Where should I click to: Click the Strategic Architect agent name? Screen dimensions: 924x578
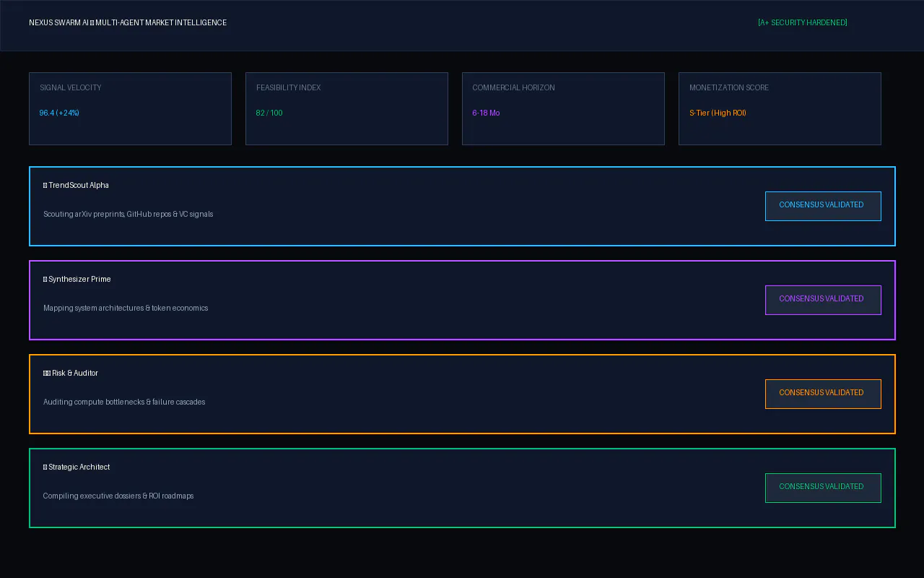[x=77, y=467]
